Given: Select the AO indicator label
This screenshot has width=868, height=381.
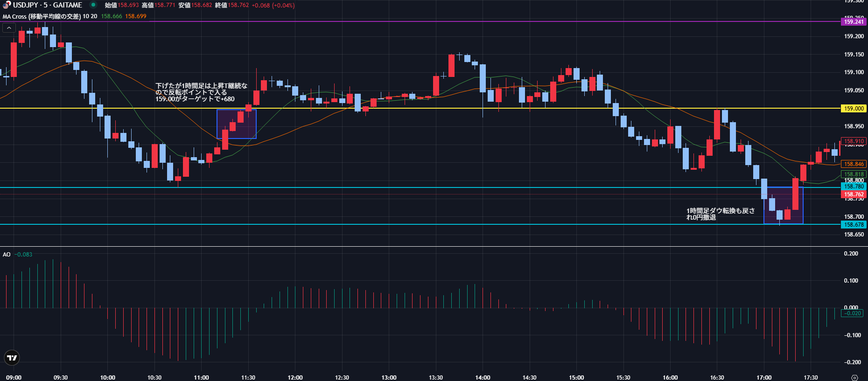Looking at the screenshot, I should [7, 255].
